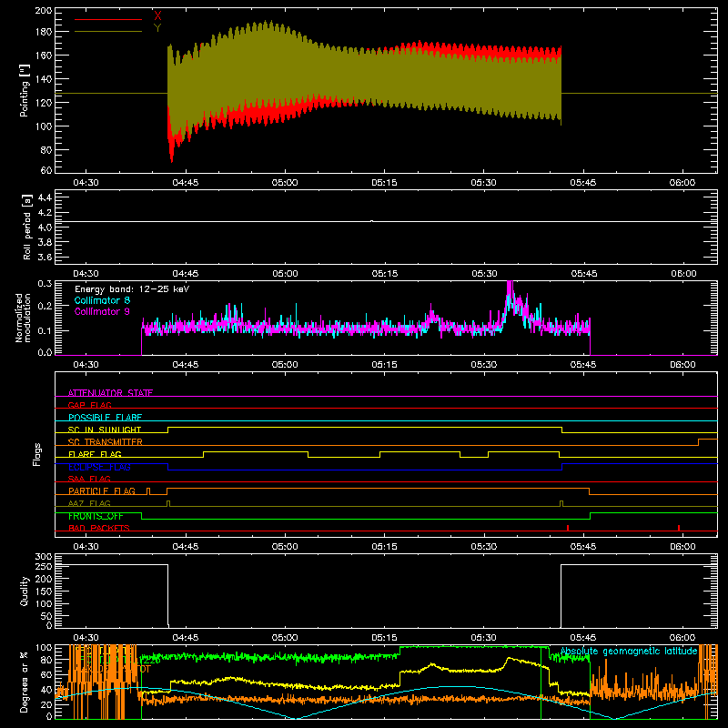
Task: Click the 'Pointing' vertical axis title
Action: pyautogui.click(x=25, y=90)
